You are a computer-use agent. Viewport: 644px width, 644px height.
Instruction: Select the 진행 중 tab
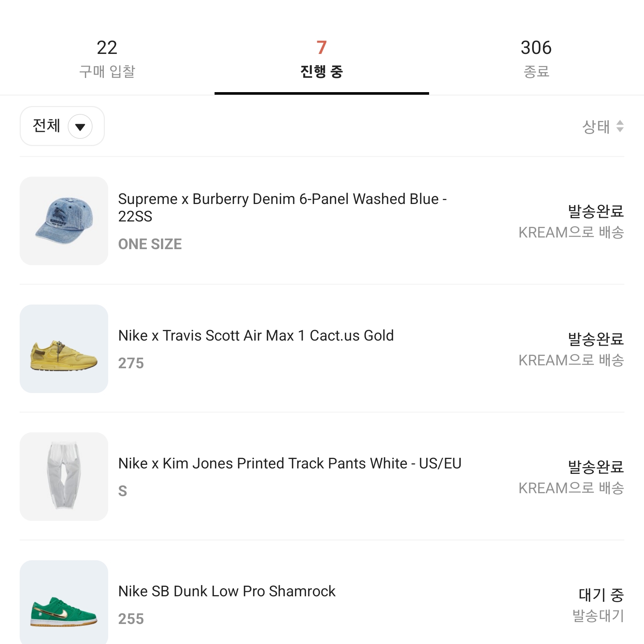322,58
